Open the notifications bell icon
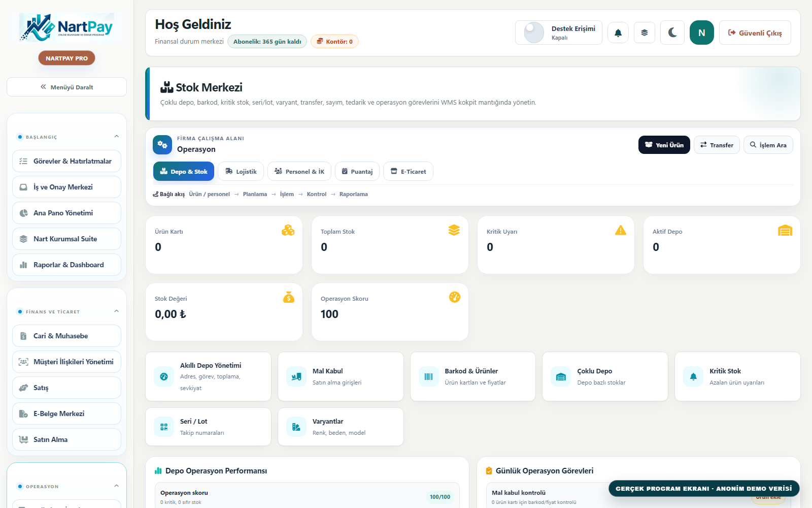Screen dimensions: 812x508 [618, 33]
